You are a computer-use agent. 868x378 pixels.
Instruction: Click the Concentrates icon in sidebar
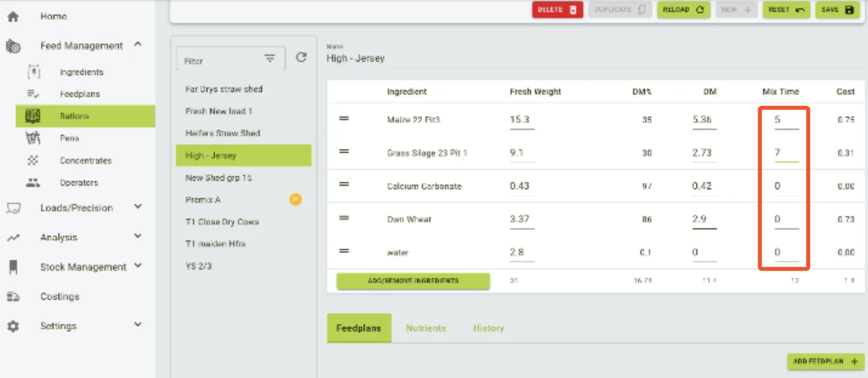(x=33, y=160)
